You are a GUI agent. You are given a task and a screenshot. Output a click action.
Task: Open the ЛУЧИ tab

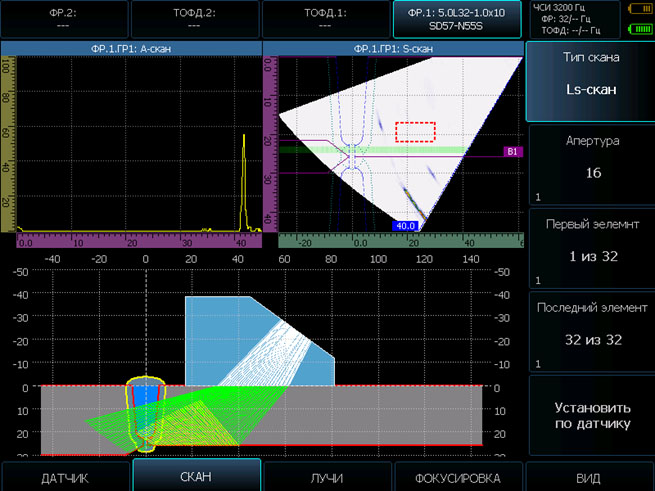pos(326,476)
